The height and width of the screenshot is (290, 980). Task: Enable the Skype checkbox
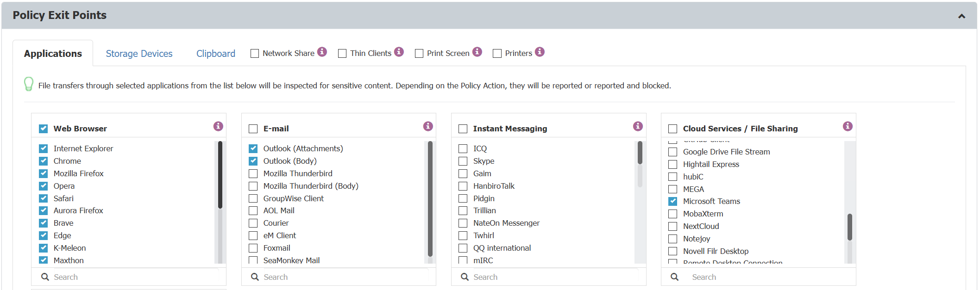point(463,161)
